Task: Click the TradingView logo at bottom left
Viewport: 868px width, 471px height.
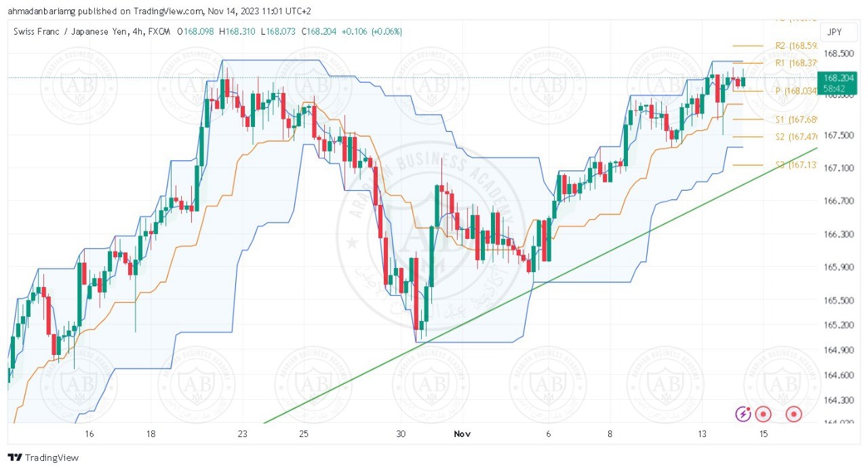Action: (x=43, y=457)
